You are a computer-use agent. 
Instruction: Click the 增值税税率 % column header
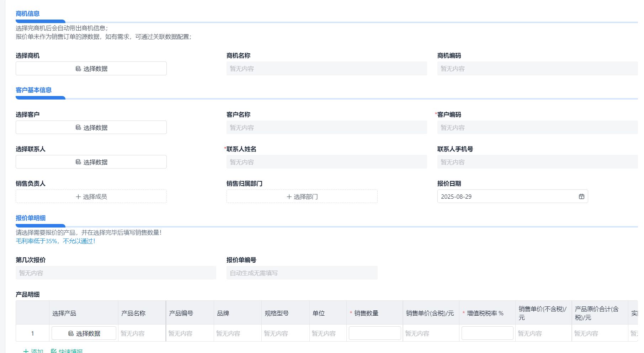pyautogui.click(x=487, y=313)
